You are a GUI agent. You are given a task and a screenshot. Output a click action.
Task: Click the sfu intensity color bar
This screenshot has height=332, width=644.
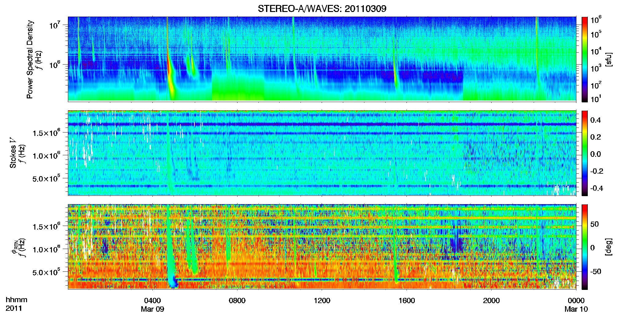(x=585, y=59)
